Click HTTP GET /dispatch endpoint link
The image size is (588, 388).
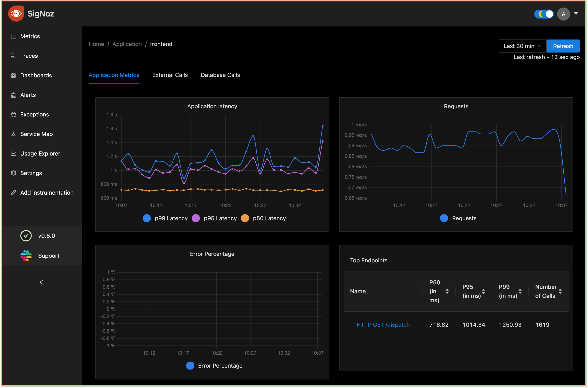click(x=383, y=324)
